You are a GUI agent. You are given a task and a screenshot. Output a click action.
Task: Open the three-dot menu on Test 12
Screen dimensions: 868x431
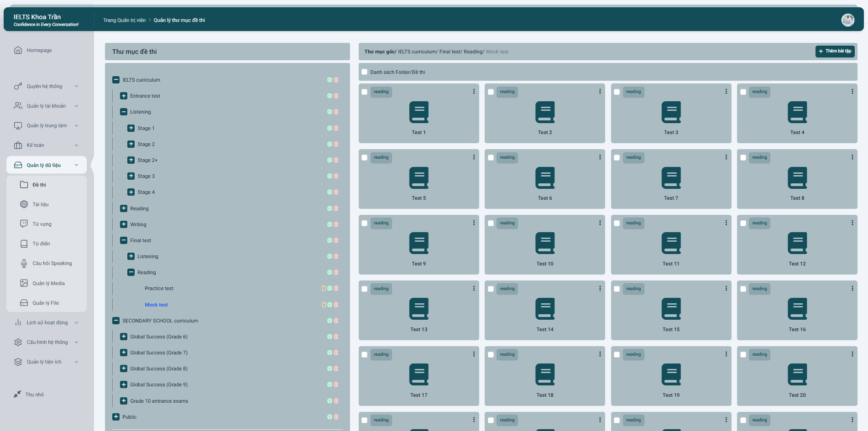[852, 223]
